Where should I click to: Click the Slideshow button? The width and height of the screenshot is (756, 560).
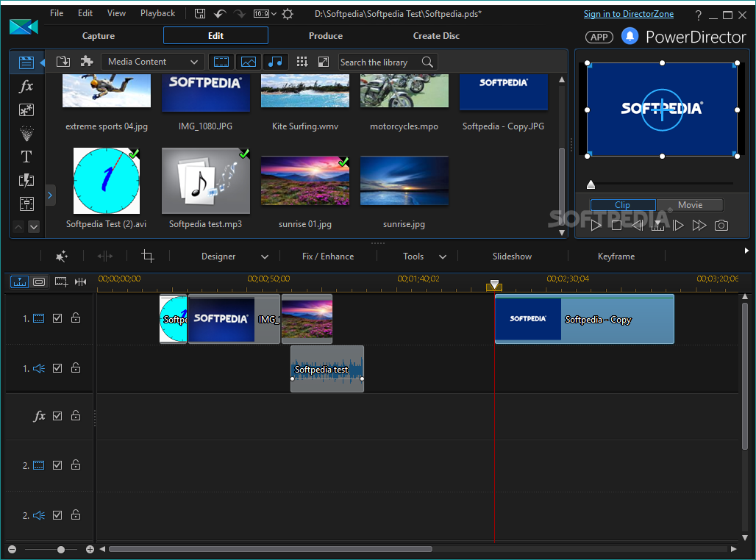click(512, 256)
